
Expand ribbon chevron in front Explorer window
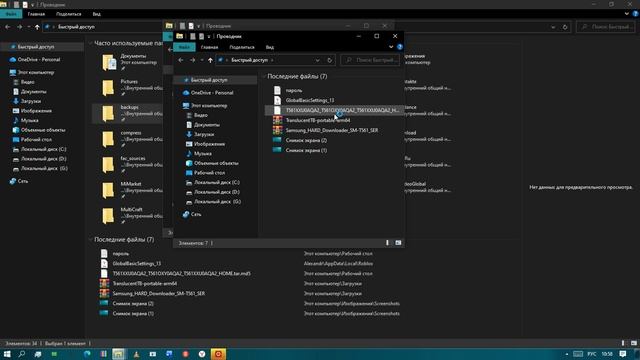[391, 47]
